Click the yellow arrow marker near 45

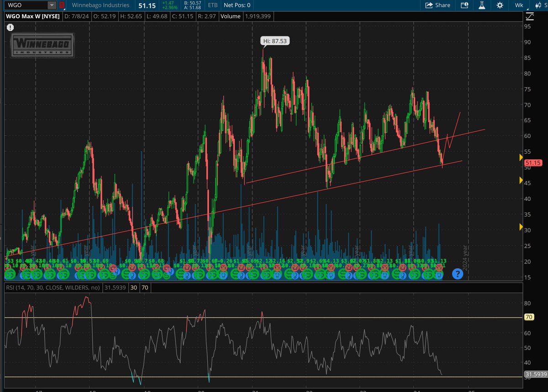click(x=521, y=181)
